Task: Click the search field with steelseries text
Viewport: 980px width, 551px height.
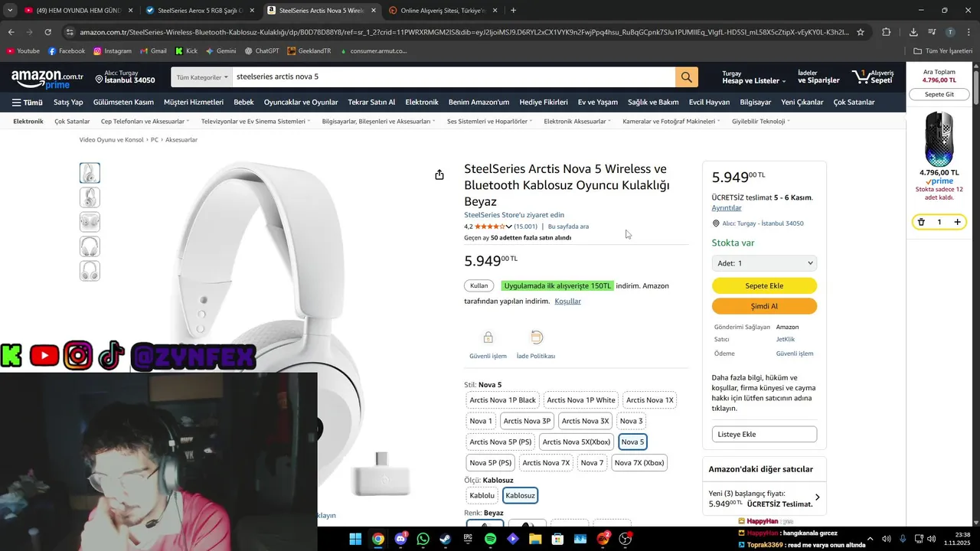Action: (453, 77)
